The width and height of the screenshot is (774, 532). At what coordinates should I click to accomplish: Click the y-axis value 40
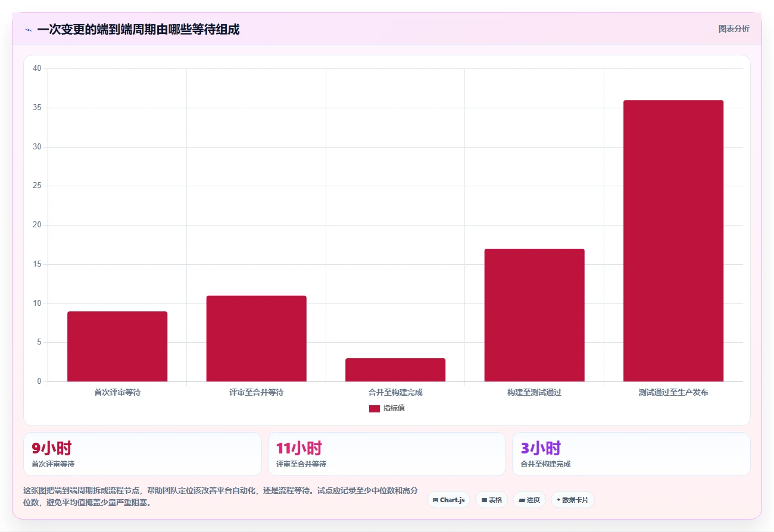[x=37, y=68]
